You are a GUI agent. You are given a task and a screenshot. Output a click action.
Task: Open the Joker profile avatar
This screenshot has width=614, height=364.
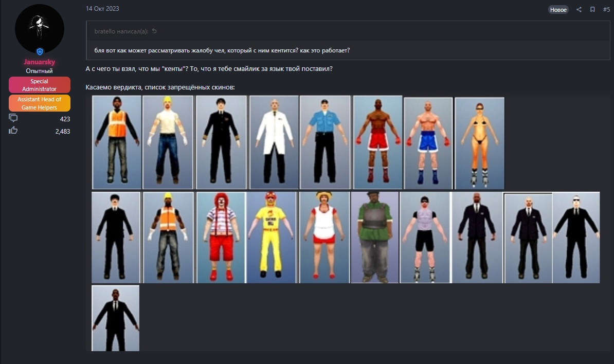pyautogui.click(x=40, y=29)
